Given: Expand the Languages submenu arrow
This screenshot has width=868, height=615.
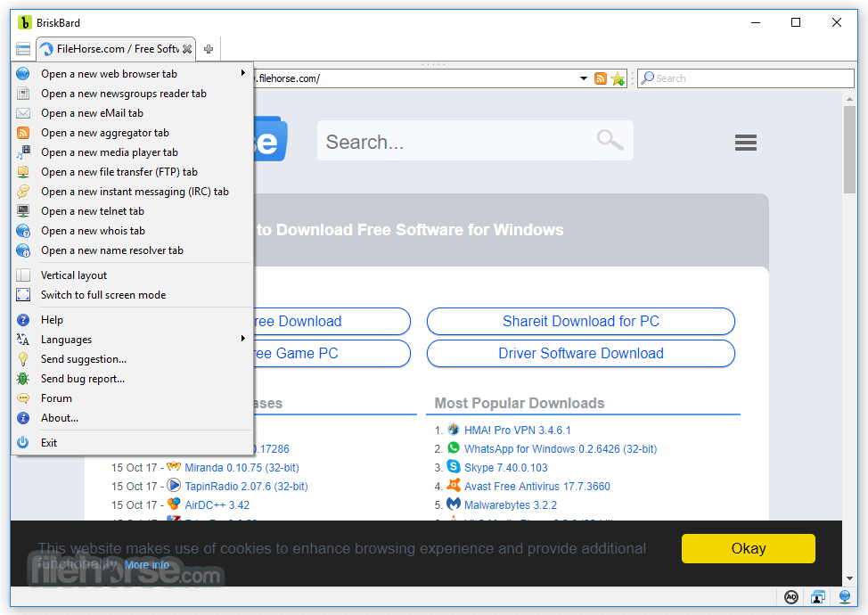Looking at the screenshot, I should (x=243, y=338).
